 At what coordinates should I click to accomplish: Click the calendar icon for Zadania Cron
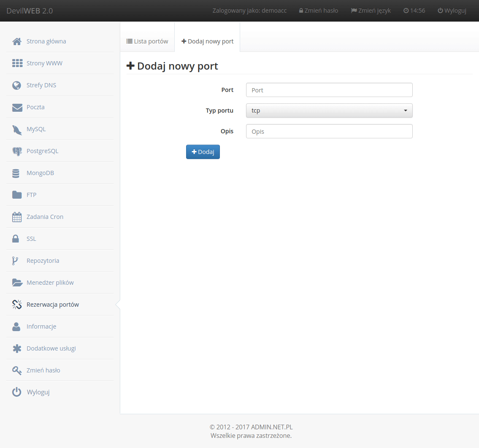click(17, 217)
